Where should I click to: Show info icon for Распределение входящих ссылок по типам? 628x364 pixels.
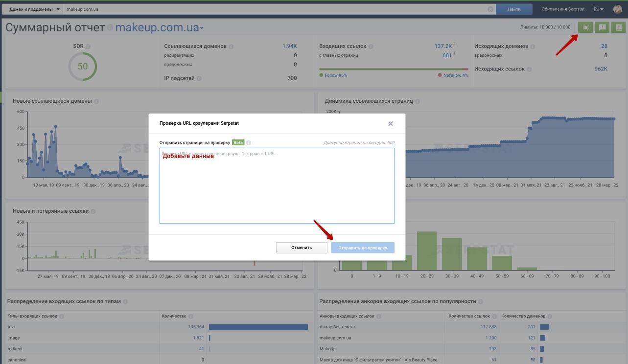(x=126, y=302)
